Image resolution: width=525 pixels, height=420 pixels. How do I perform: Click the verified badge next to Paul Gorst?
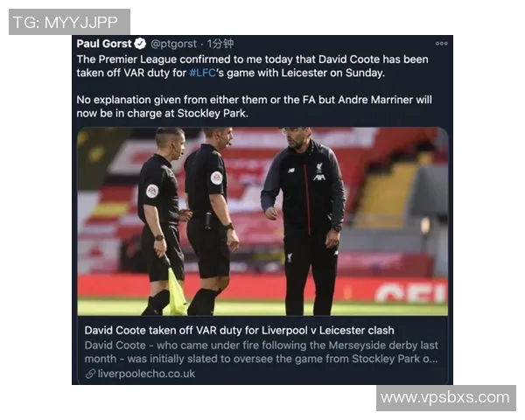140,44
